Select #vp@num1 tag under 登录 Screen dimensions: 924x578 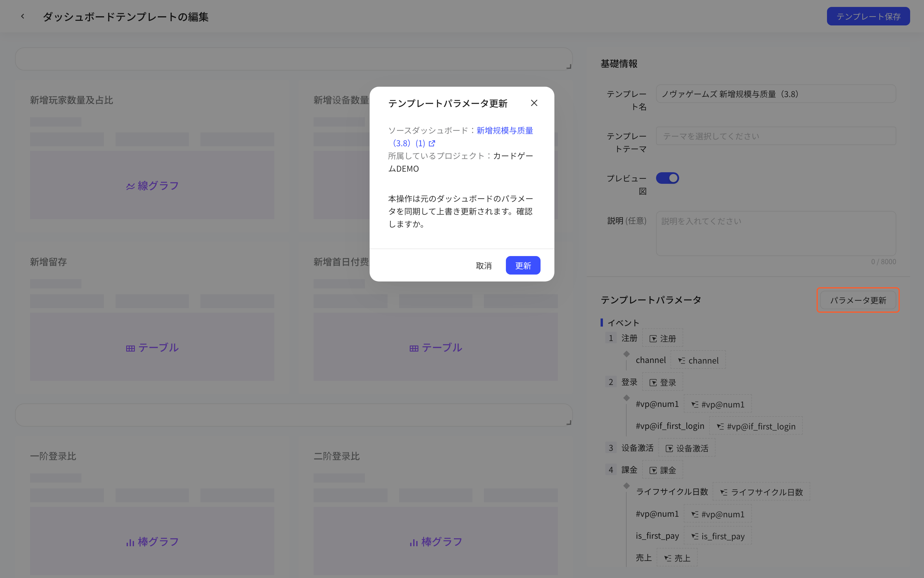click(718, 404)
